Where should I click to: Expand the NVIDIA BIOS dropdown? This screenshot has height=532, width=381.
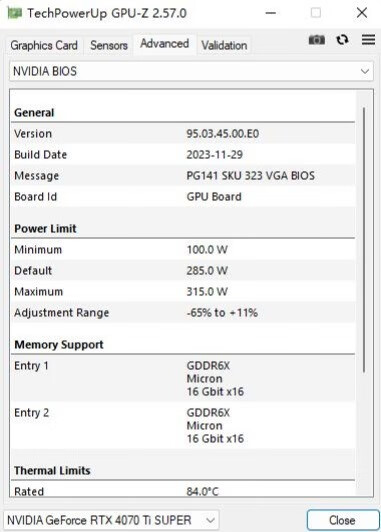(191, 71)
